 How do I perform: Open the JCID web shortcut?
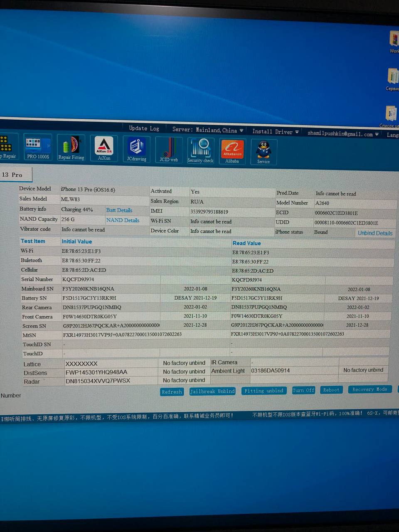pyautogui.click(x=169, y=150)
